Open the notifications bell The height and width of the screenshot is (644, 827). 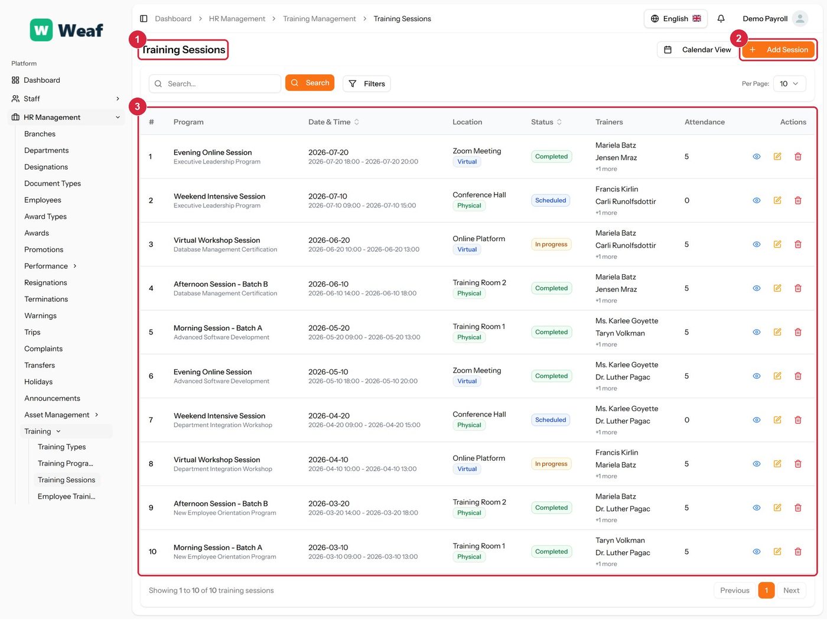click(x=721, y=19)
